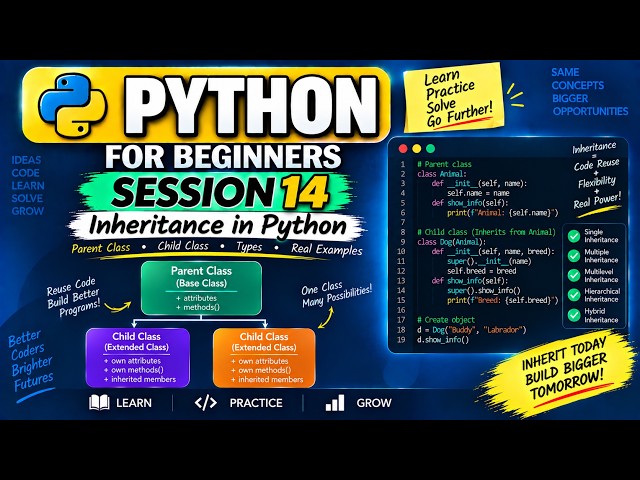
Task: Click '+ own attributes' in the purple box
Action: 132,361
